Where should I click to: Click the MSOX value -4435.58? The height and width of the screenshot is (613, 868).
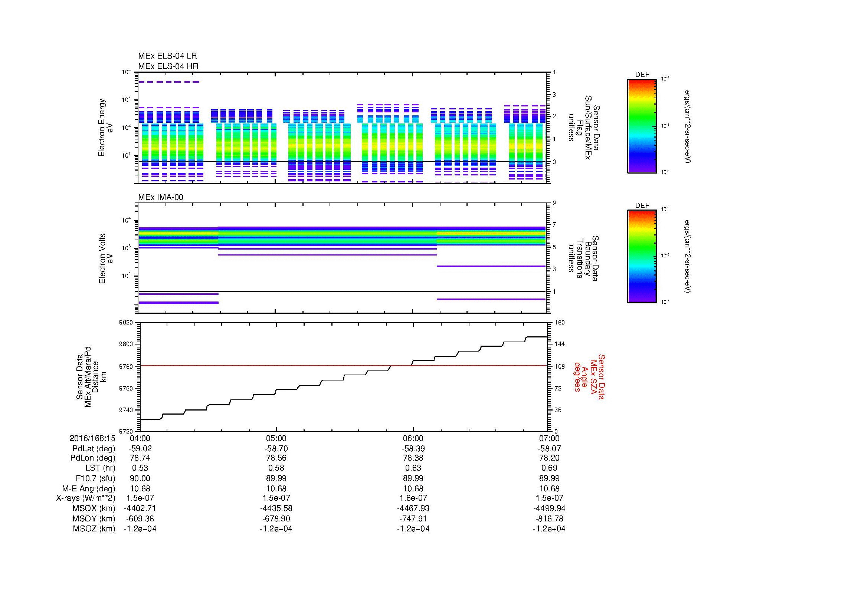[x=276, y=508]
